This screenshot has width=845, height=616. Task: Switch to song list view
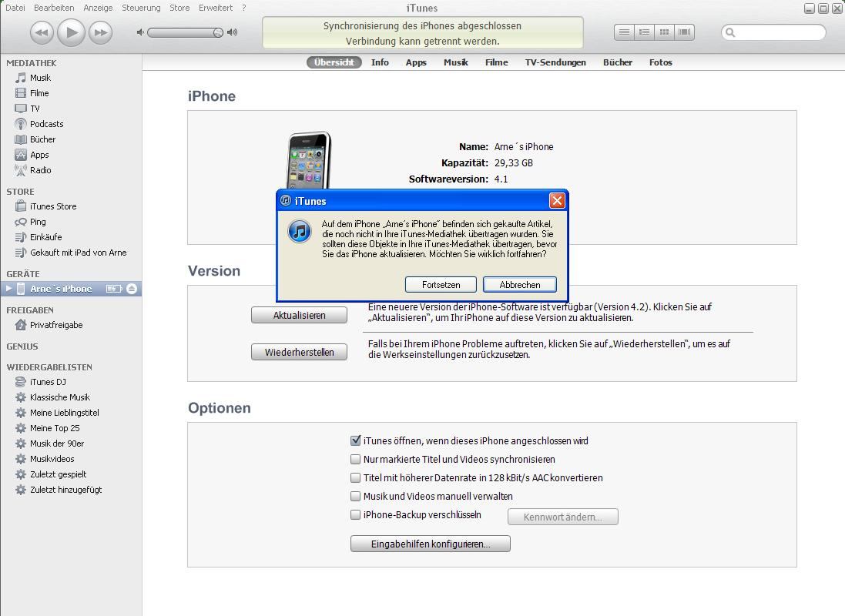point(624,32)
